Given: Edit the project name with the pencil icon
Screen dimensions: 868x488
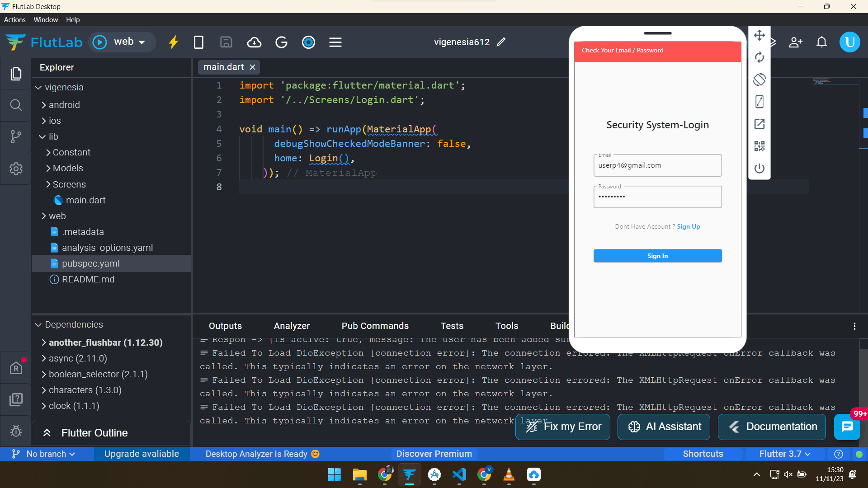Looking at the screenshot, I should tap(501, 42).
